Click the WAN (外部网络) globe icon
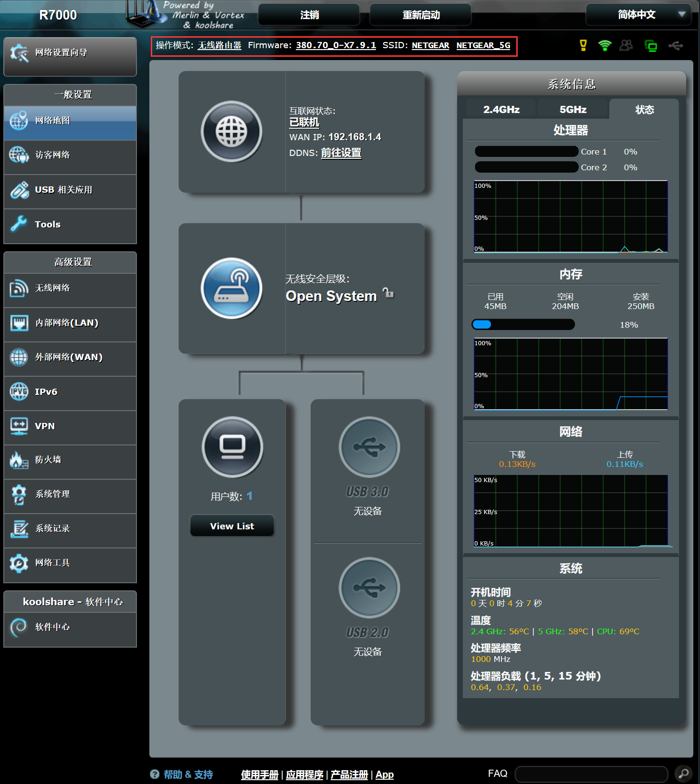This screenshot has width=700, height=784. 19,357
